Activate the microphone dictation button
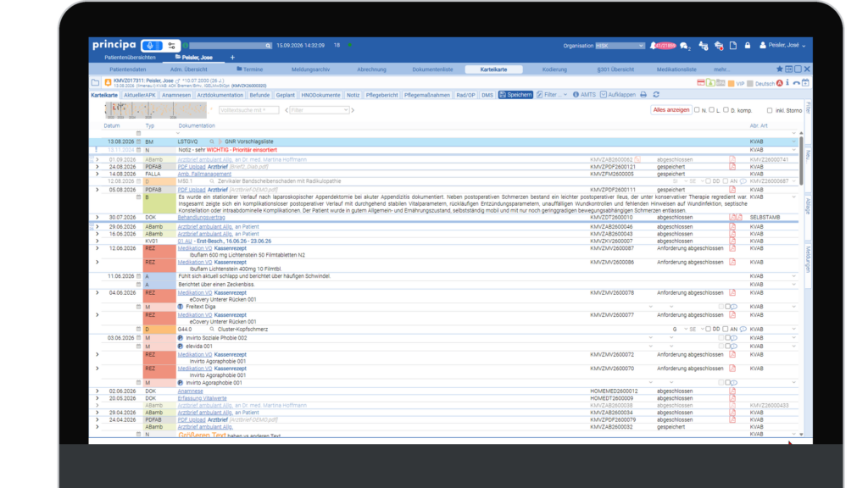868x488 pixels. point(152,46)
